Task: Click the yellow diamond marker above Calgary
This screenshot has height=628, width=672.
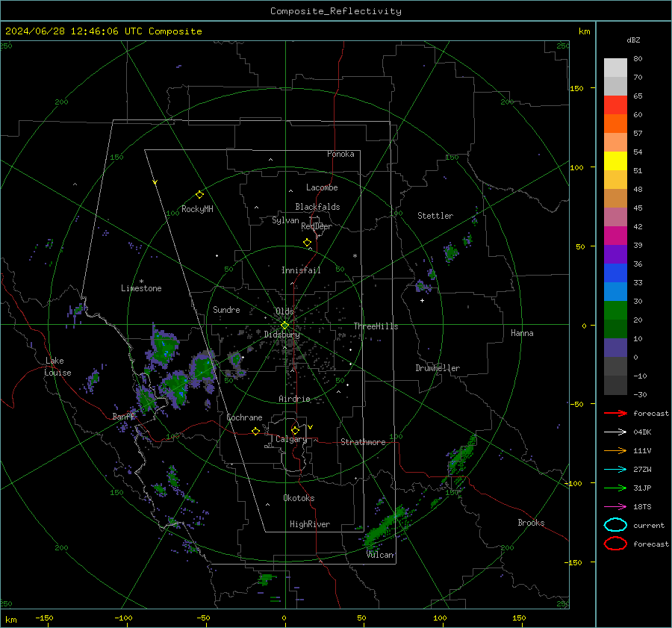Action: pyautogui.click(x=295, y=430)
